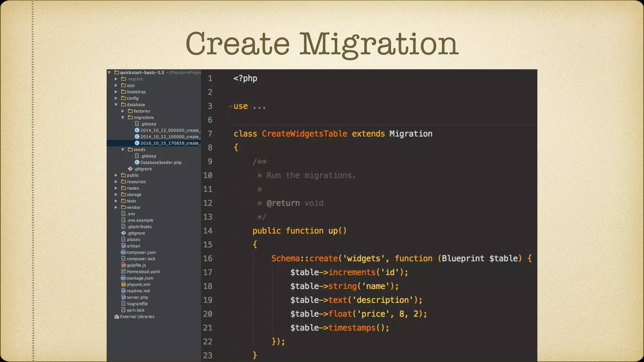
Task: Click the .vagrant folder icon
Action: (x=124, y=79)
